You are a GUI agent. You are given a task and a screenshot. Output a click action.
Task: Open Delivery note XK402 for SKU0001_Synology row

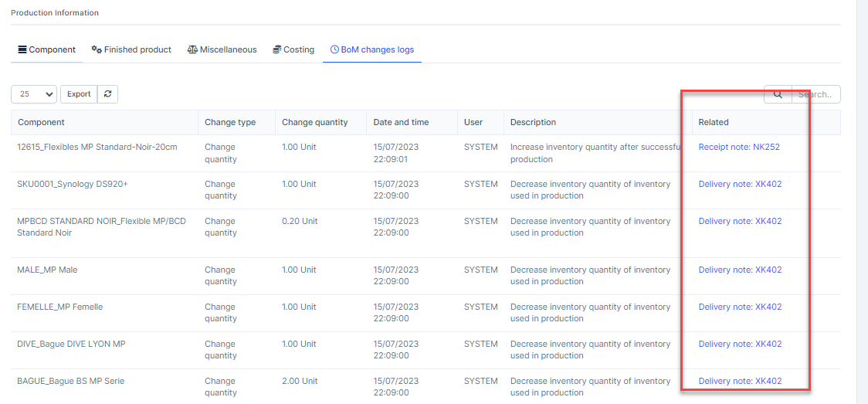tap(740, 184)
